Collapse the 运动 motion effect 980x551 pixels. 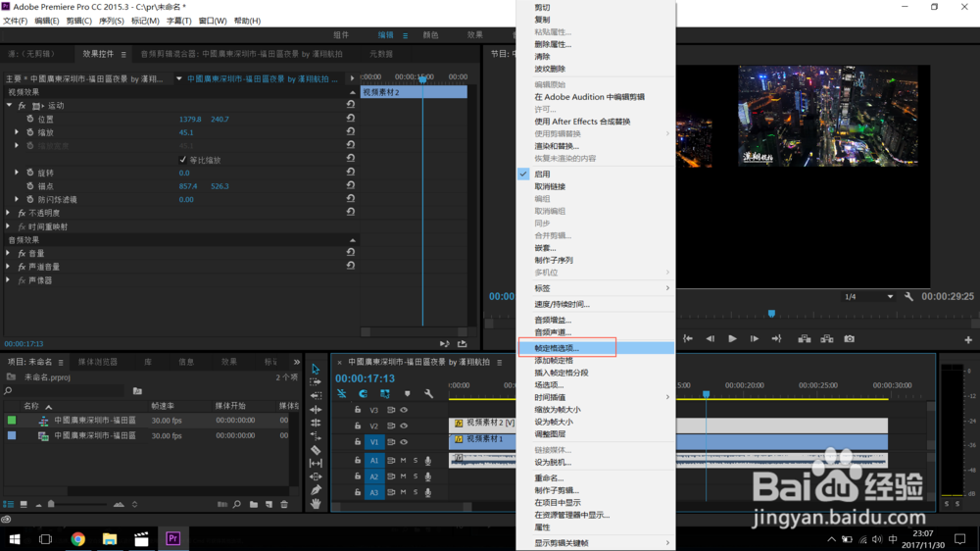point(9,105)
